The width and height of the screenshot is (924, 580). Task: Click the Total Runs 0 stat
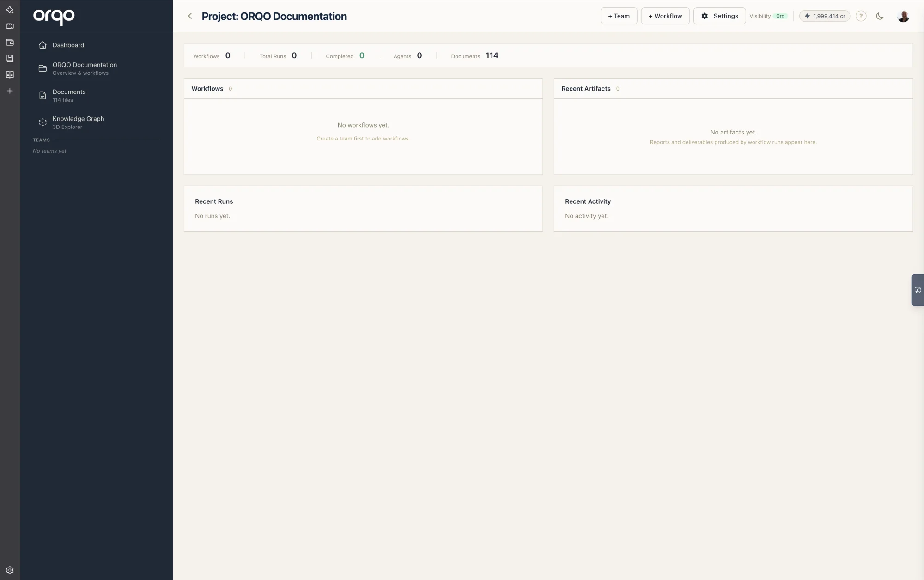(x=278, y=55)
